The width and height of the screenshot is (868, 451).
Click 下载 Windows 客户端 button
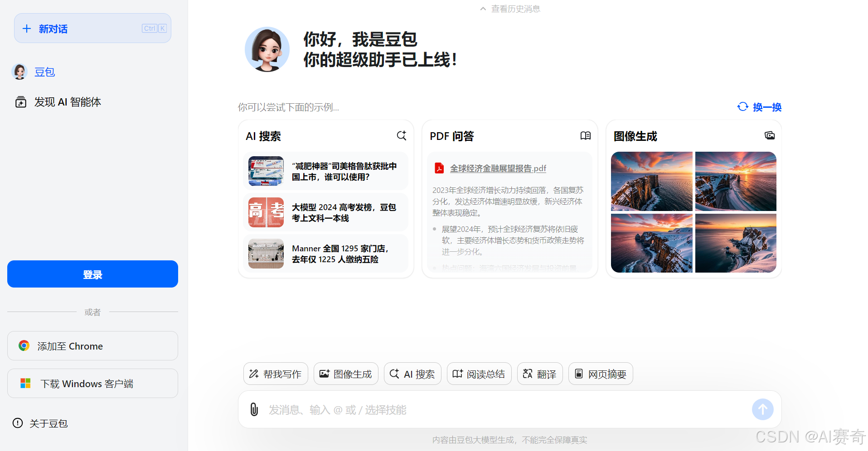tap(92, 384)
